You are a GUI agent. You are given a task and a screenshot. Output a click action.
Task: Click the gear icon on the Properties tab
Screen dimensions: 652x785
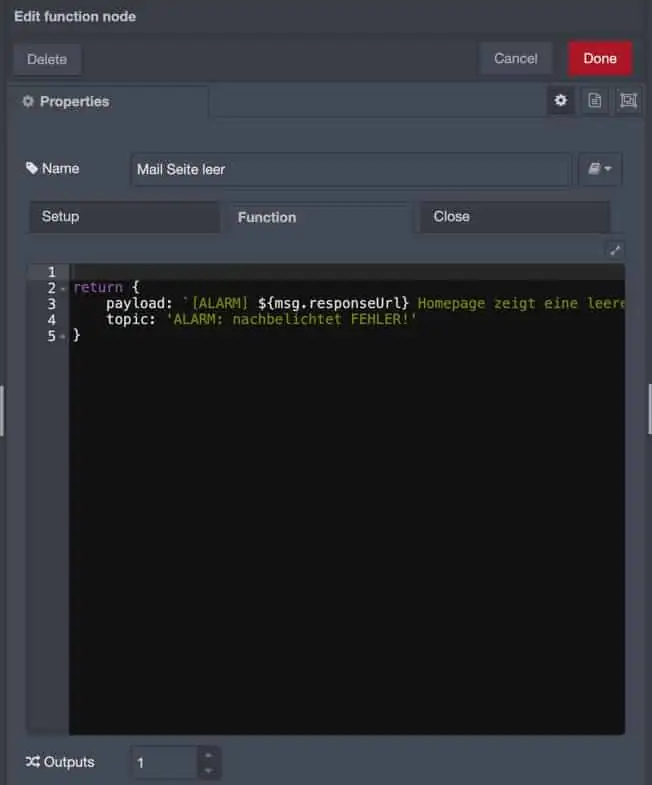(x=28, y=102)
